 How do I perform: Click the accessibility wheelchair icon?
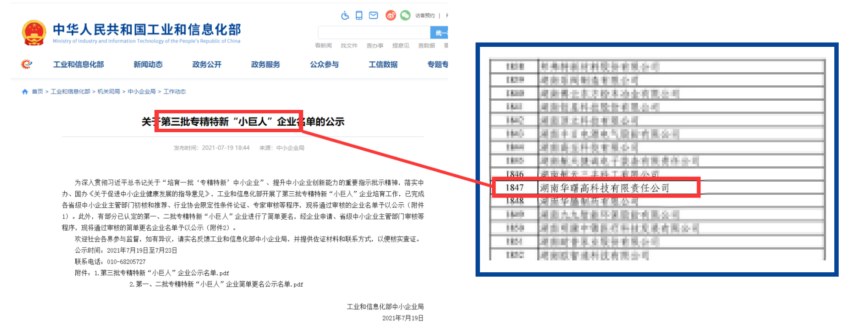345,16
